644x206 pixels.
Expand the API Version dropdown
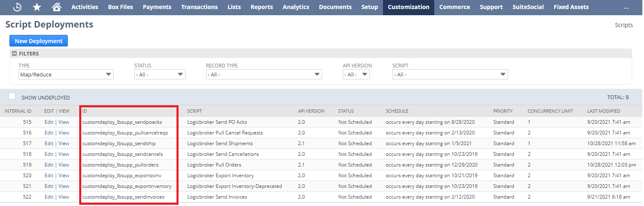point(356,74)
